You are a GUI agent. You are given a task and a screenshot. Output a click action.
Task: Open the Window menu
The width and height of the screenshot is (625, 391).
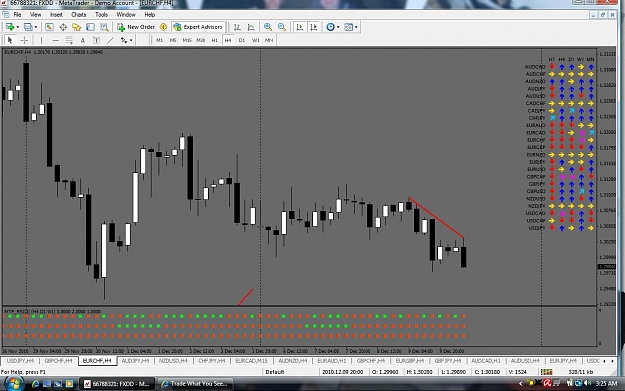pyautogui.click(x=126, y=15)
